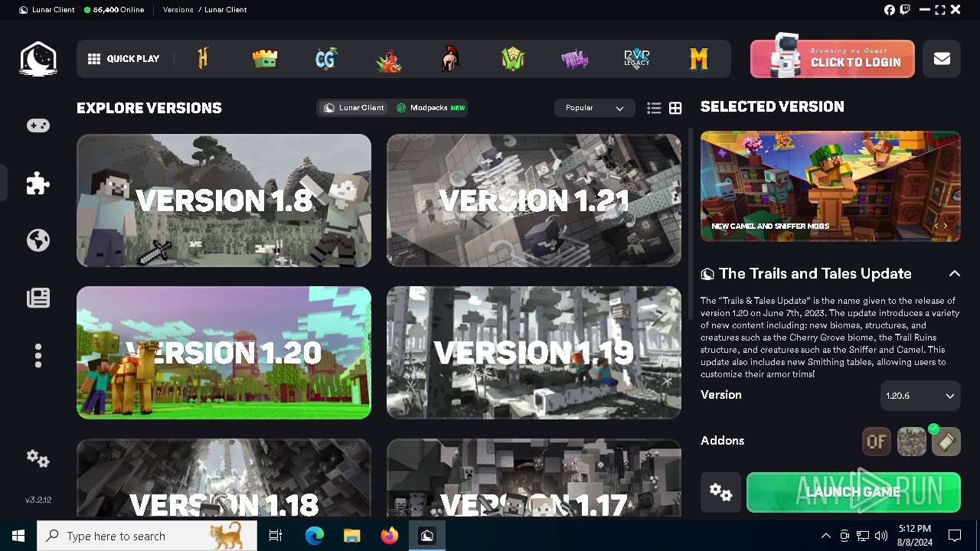Open the CG server quick play icon
The image size is (980, 551).
point(327,59)
